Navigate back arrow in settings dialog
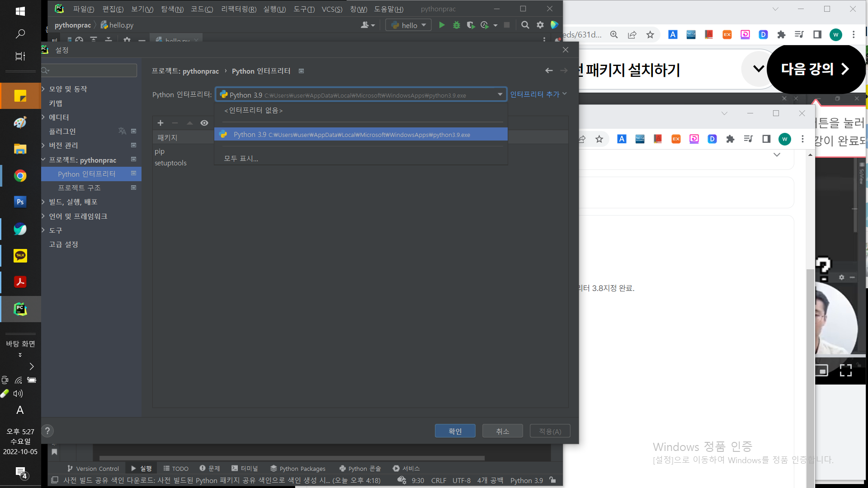Viewport: 868px width, 488px height. [x=549, y=70]
